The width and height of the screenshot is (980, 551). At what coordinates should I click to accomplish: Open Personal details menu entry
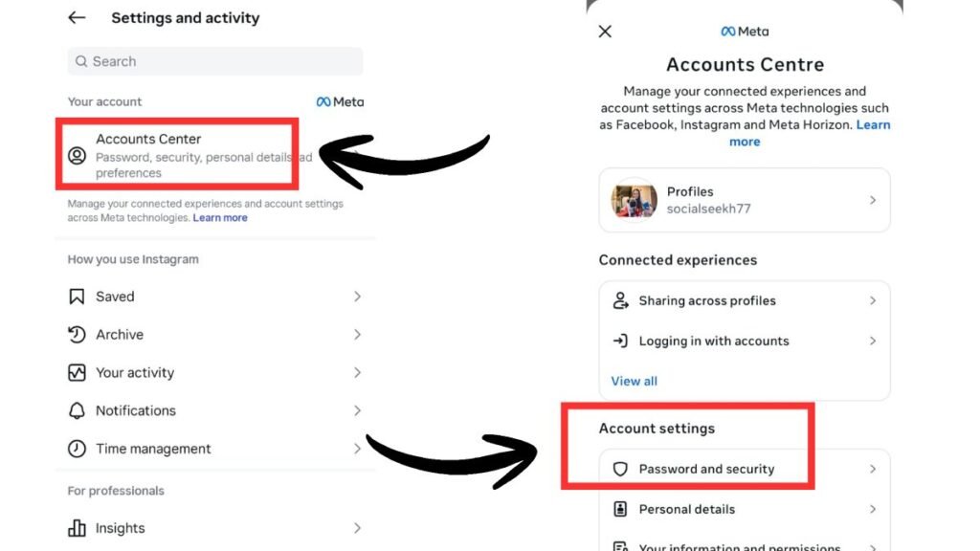687,510
